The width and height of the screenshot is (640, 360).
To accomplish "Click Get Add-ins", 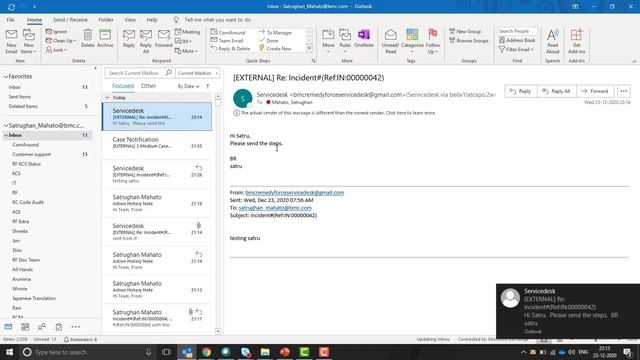I will (576, 41).
